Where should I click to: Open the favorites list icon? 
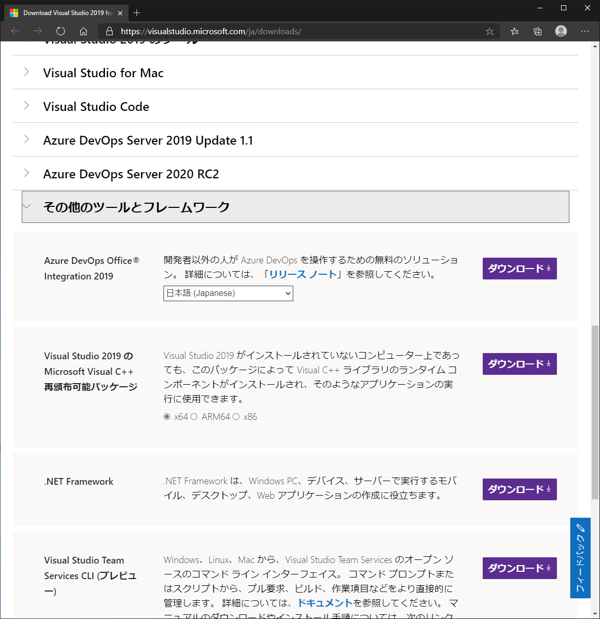coord(514,31)
